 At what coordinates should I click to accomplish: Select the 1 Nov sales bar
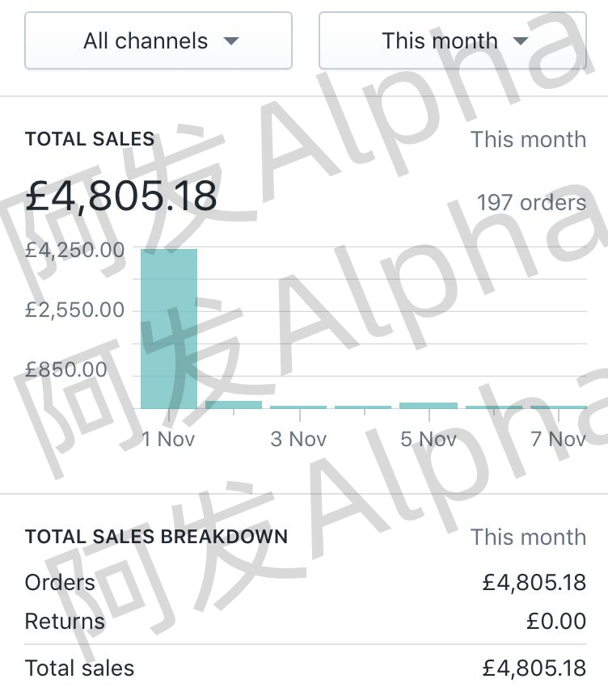click(169, 328)
